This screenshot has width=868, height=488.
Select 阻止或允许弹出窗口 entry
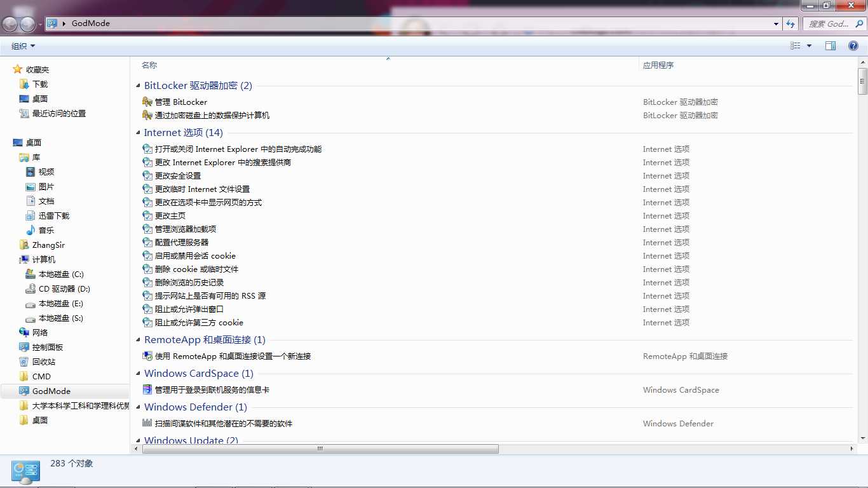tap(189, 309)
